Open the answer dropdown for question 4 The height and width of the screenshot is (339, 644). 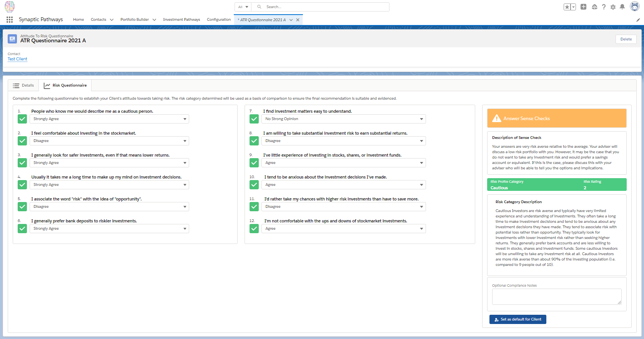(110, 185)
